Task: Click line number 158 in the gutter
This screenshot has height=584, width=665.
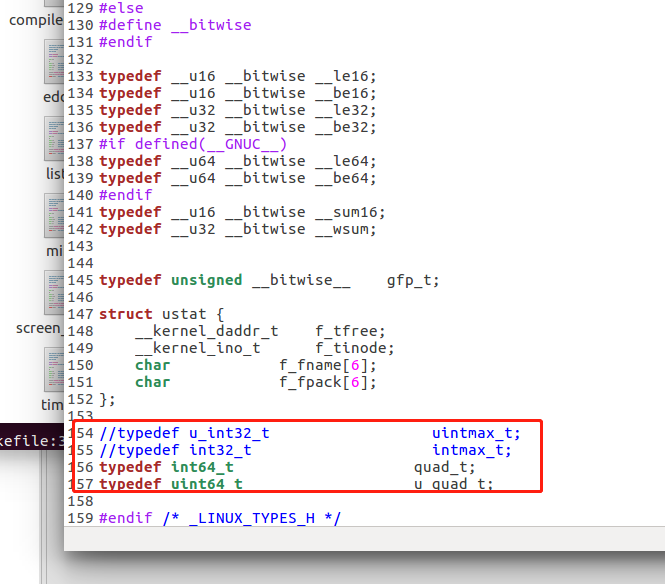Action: [x=80, y=501]
